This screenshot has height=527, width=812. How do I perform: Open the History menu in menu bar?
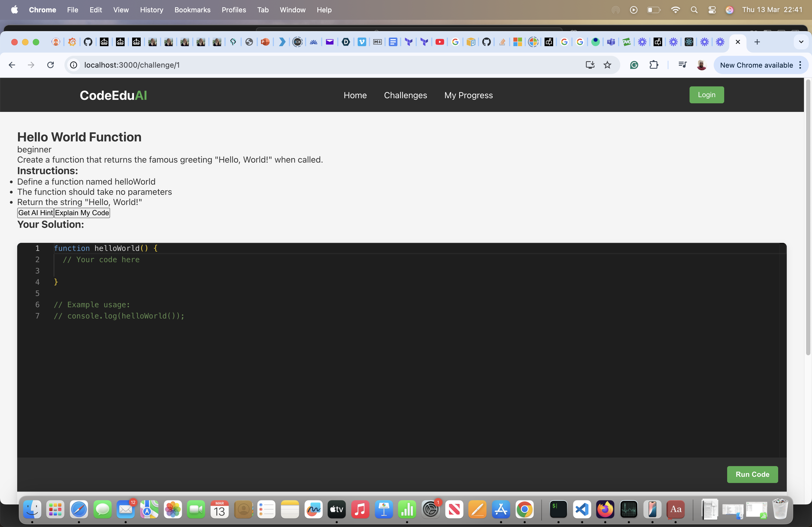[x=151, y=10]
